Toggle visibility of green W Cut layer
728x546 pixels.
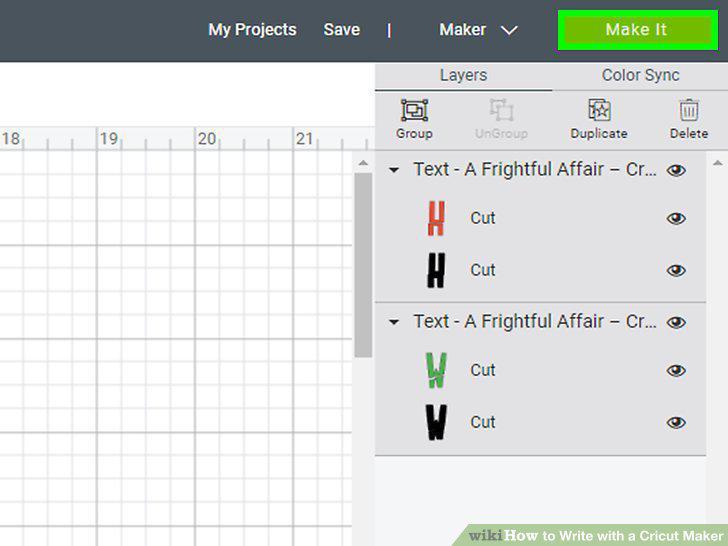[x=676, y=370]
